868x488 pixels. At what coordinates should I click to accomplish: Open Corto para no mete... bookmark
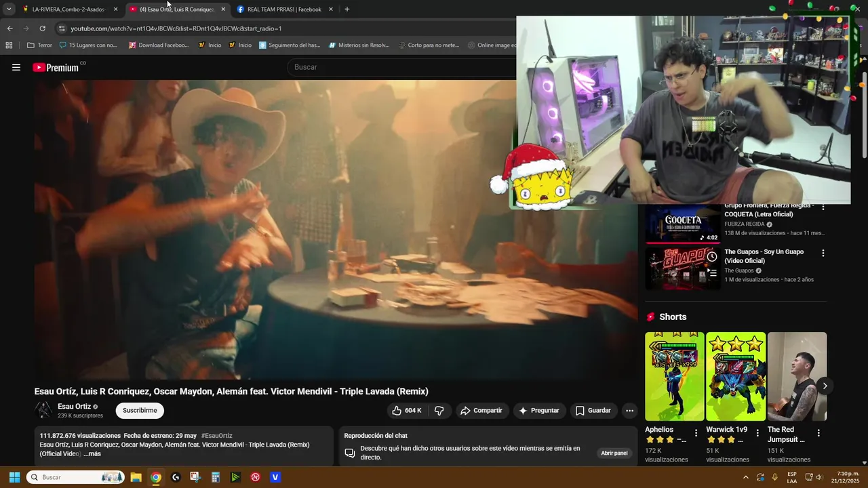pos(429,45)
